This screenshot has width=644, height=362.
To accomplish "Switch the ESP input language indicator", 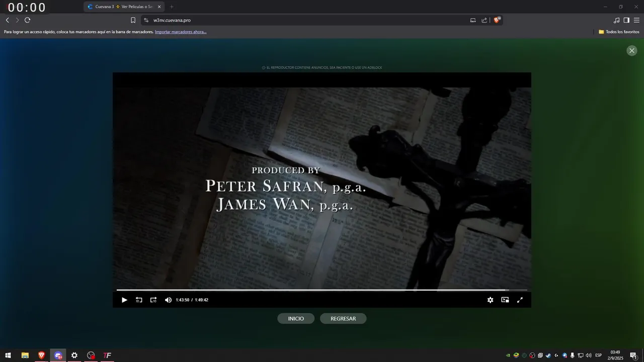I will [x=599, y=355].
